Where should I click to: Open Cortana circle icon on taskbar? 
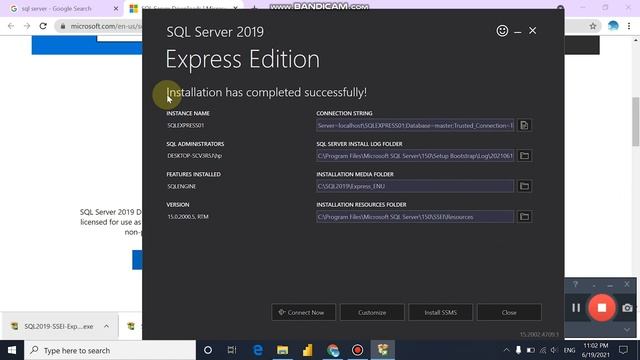208,350
